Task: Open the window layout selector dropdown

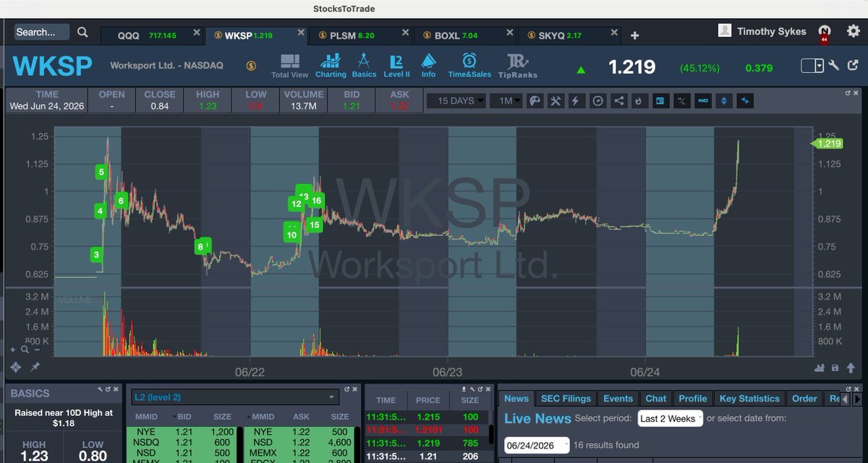Action: click(812, 66)
